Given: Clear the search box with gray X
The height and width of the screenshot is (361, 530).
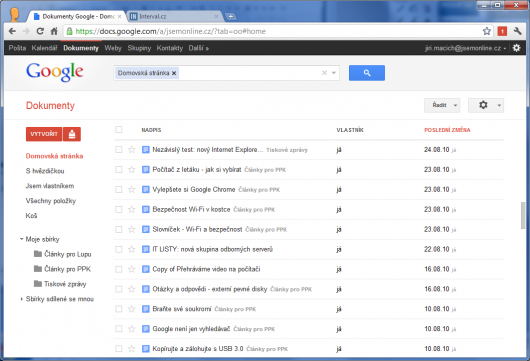Looking at the screenshot, I should (x=324, y=73).
